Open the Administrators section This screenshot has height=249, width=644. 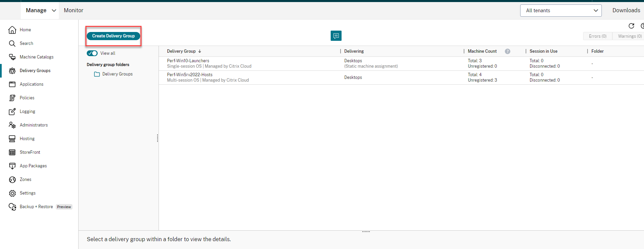(x=34, y=125)
